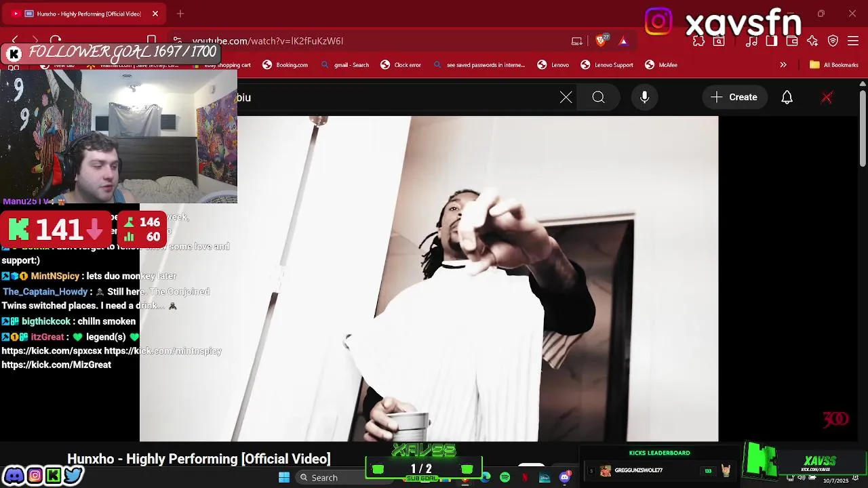Screen dimensions: 868x488
Task: Open Discord from the taskbar
Action: point(564,478)
